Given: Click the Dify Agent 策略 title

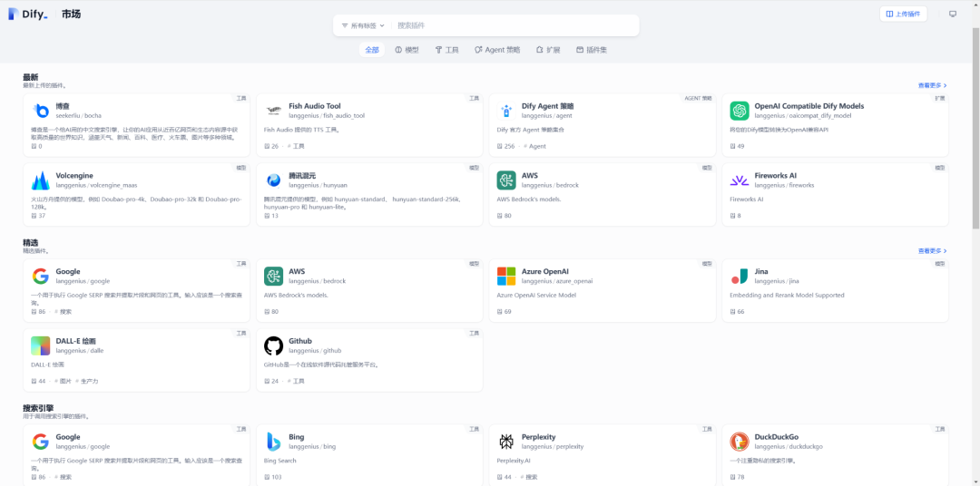Looking at the screenshot, I should pyautogui.click(x=547, y=106).
